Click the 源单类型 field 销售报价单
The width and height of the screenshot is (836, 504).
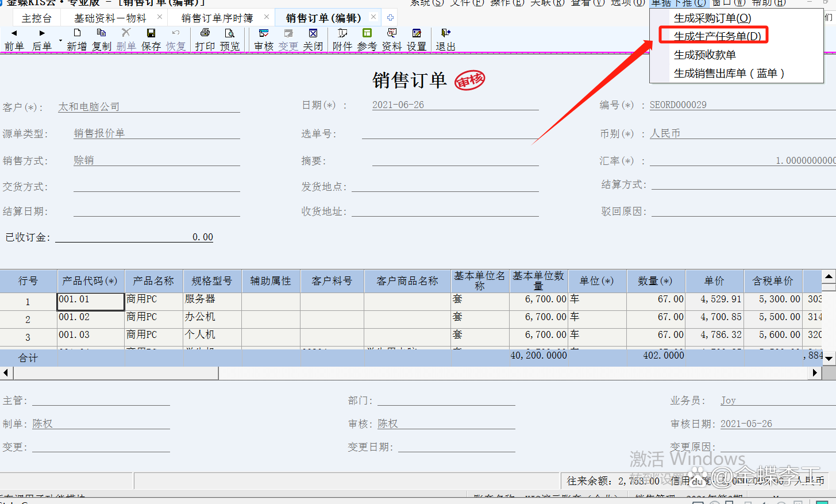click(157, 133)
